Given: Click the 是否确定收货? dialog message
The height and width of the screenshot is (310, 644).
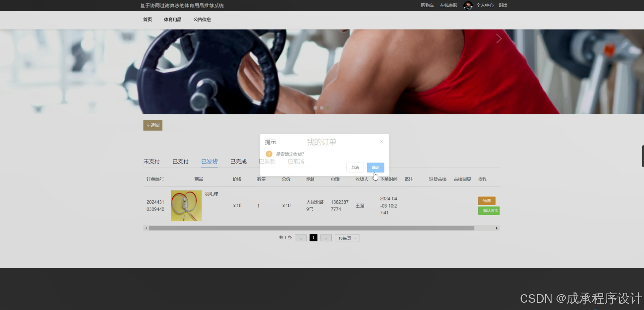Looking at the screenshot, I should 290,154.
